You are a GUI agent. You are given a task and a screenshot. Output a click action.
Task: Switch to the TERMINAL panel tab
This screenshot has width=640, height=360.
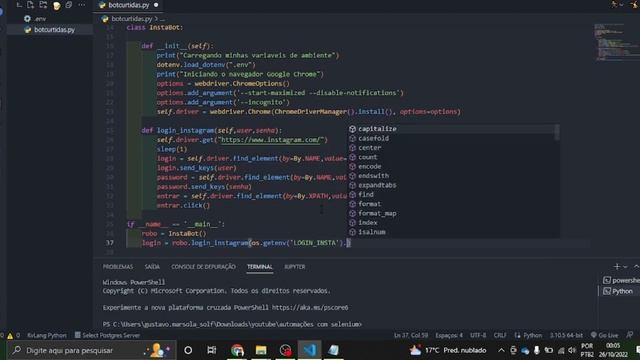point(260,267)
